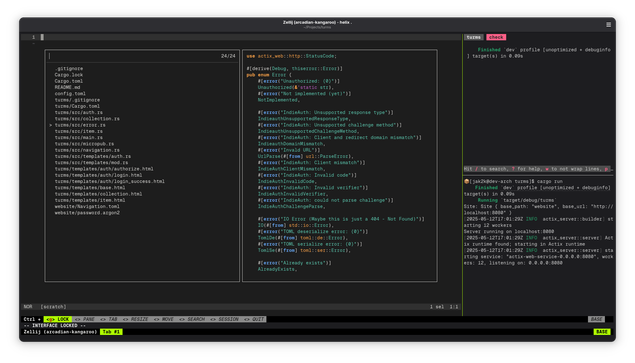635x363 pixels.
Task: Choose PANE mode in the Zellij bar
Action: (85, 319)
